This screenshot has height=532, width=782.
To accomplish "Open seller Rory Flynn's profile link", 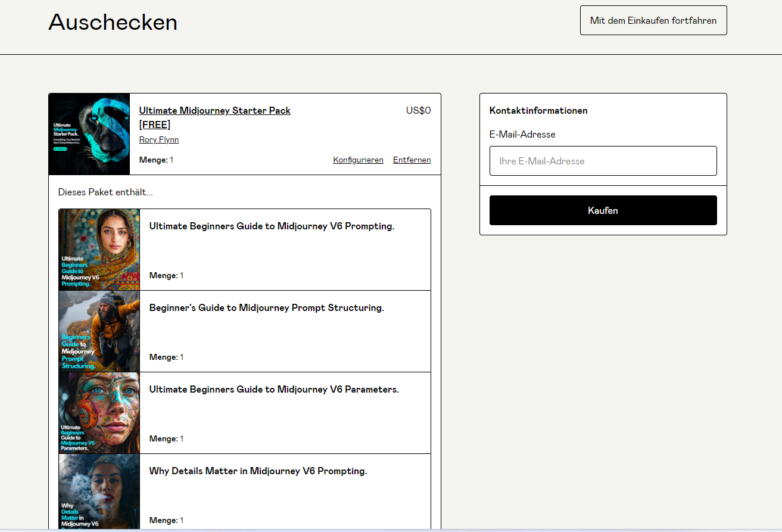I will tap(158, 139).
